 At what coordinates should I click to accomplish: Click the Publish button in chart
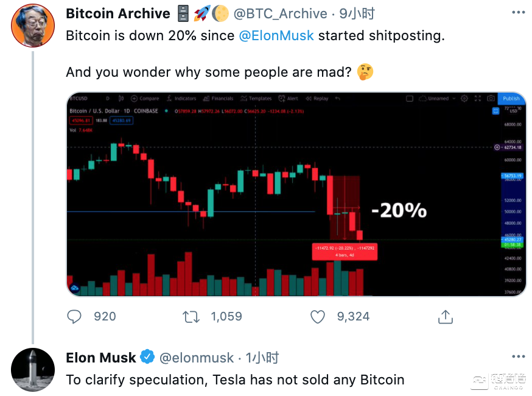point(511,99)
